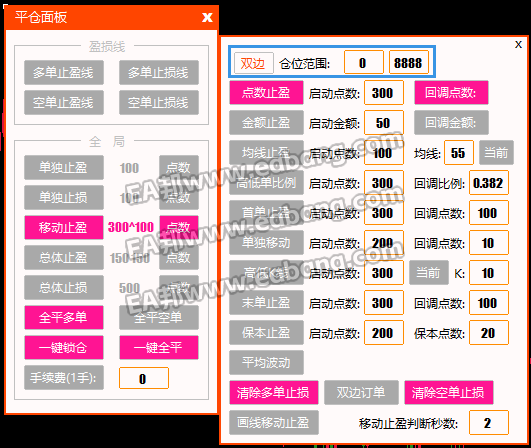Click the 全平多单 button
Image resolution: width=531 pixels, height=448 pixels.
[x=64, y=317]
